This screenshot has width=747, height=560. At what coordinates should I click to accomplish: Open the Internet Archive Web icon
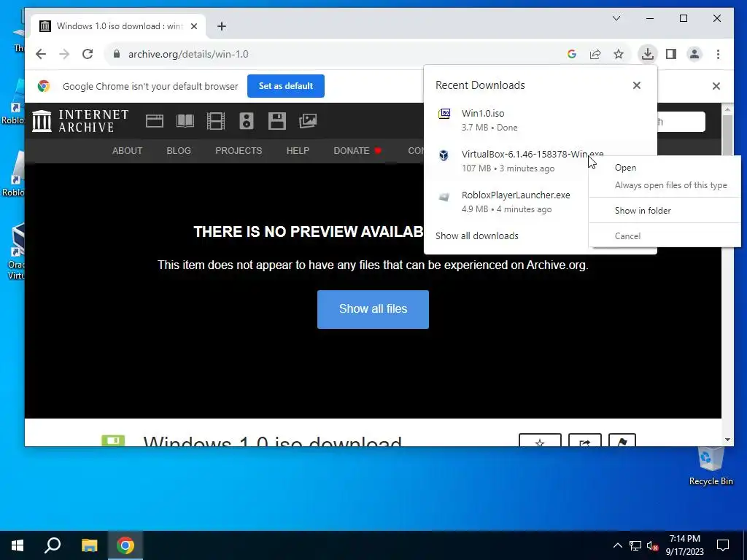tap(155, 121)
